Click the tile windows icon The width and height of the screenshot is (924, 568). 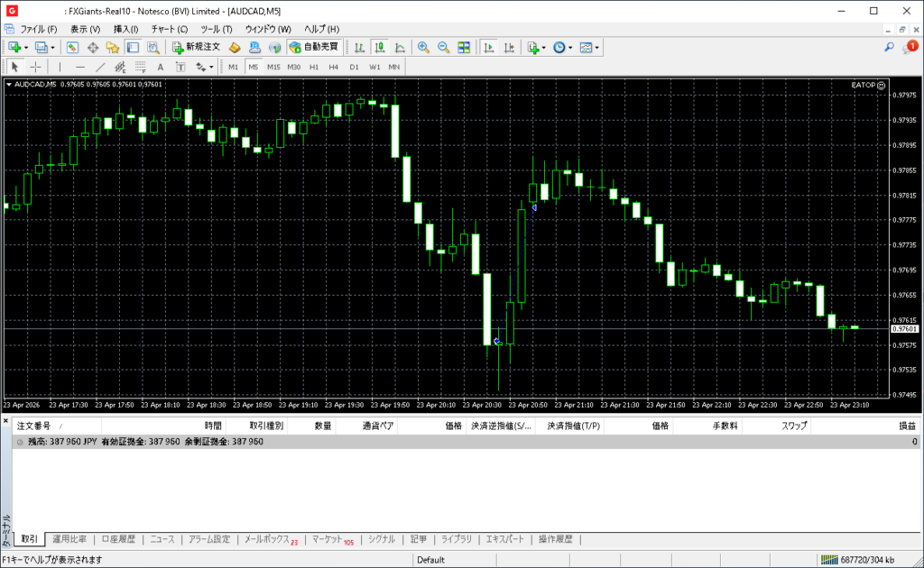coord(464,47)
